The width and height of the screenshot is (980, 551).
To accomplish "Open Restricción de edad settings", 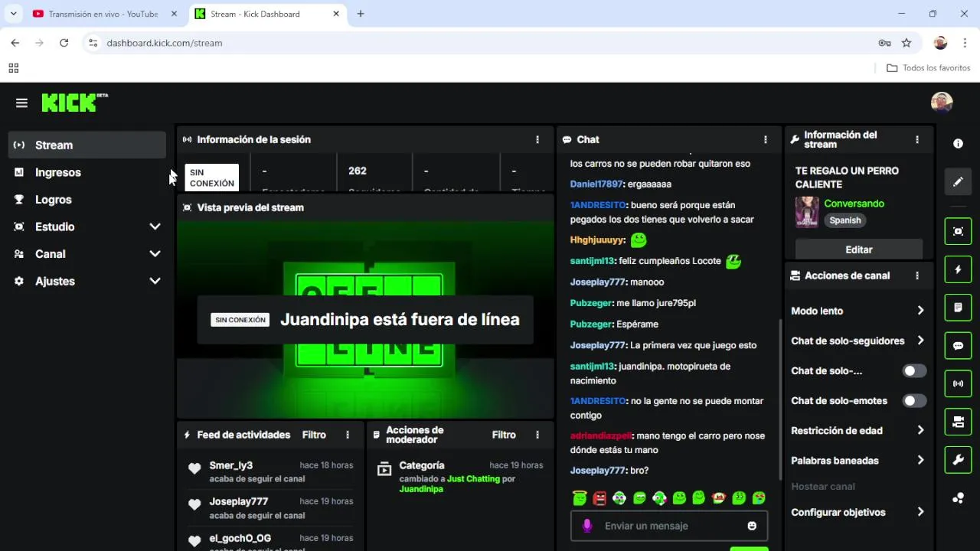I will [x=858, y=431].
